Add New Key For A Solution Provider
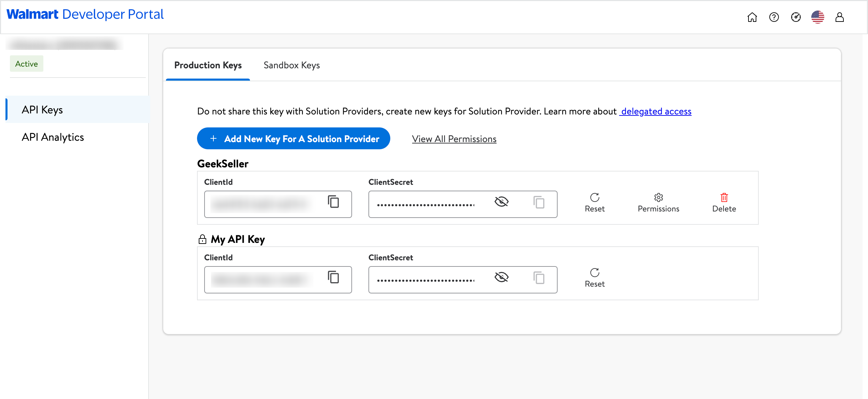Viewport: 868px width, 399px height. (293, 138)
